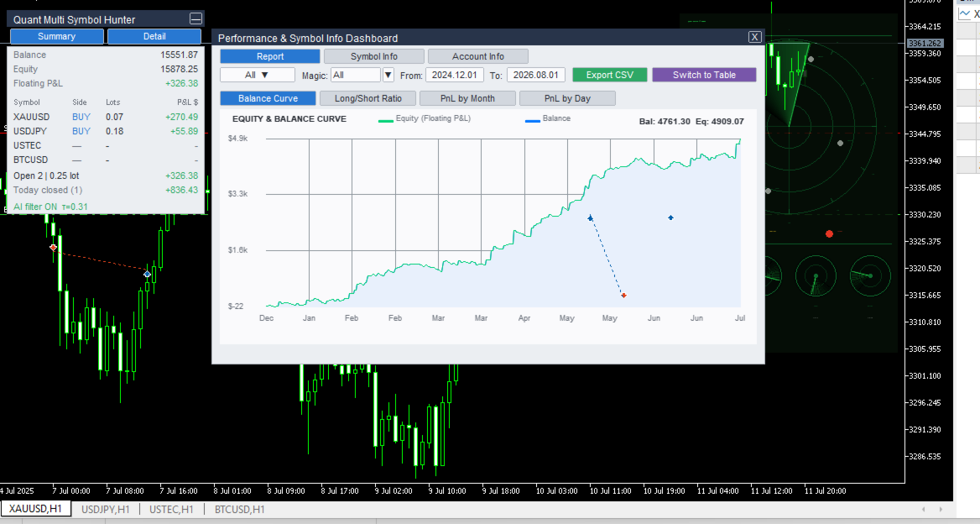This screenshot has width=980, height=524.
Task: Close the Performance & Symbol Info Dashboard
Action: point(754,37)
